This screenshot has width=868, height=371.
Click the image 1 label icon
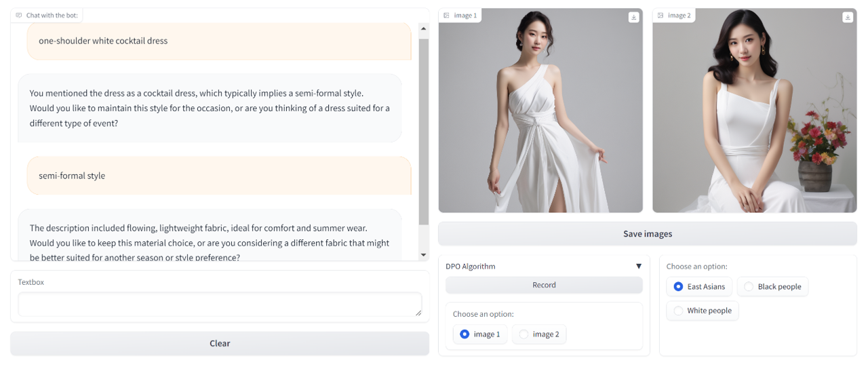coord(447,16)
